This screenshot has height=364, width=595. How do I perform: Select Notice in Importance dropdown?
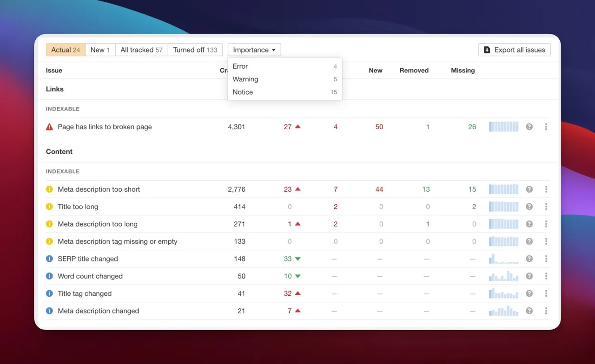click(285, 92)
